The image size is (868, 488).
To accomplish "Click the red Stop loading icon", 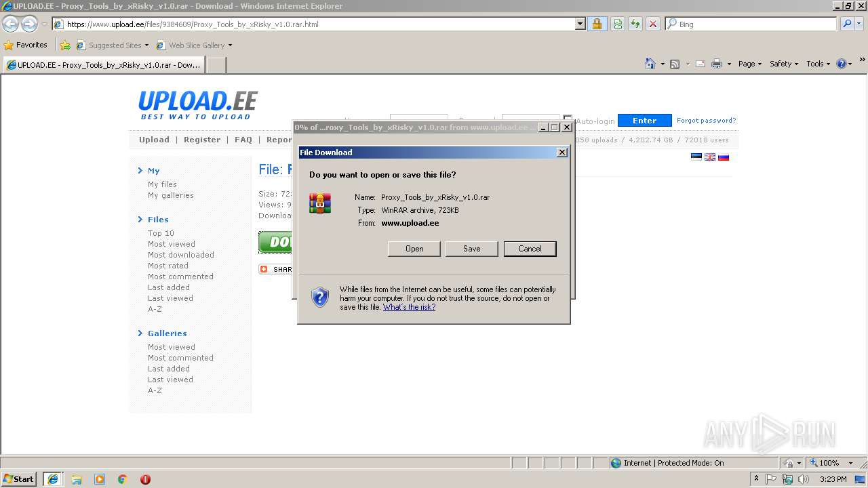I will (x=653, y=24).
